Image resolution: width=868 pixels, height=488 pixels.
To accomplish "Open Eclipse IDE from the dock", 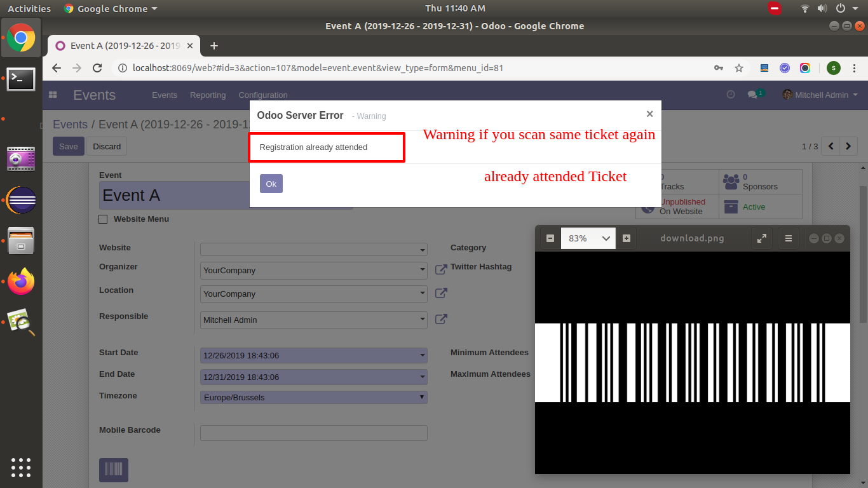I will click(21, 200).
